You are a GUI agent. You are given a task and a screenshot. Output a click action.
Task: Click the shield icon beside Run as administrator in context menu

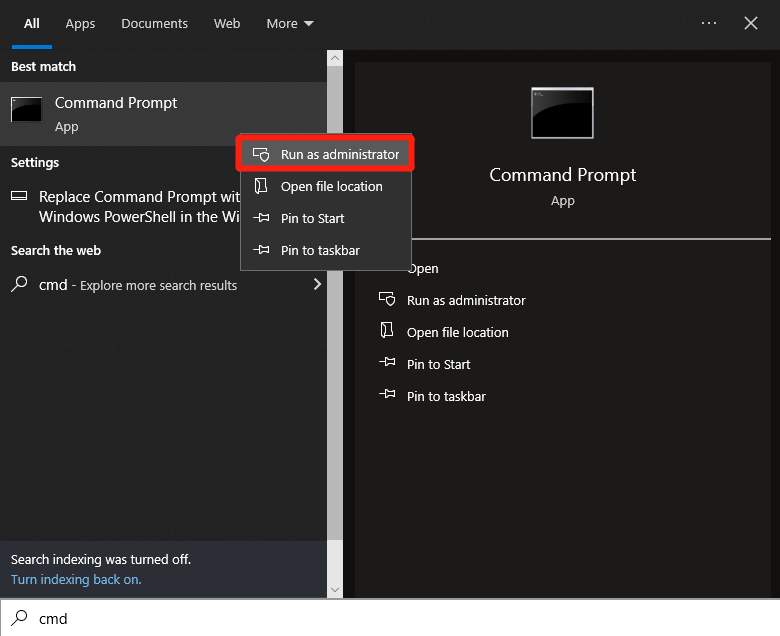tap(261, 155)
